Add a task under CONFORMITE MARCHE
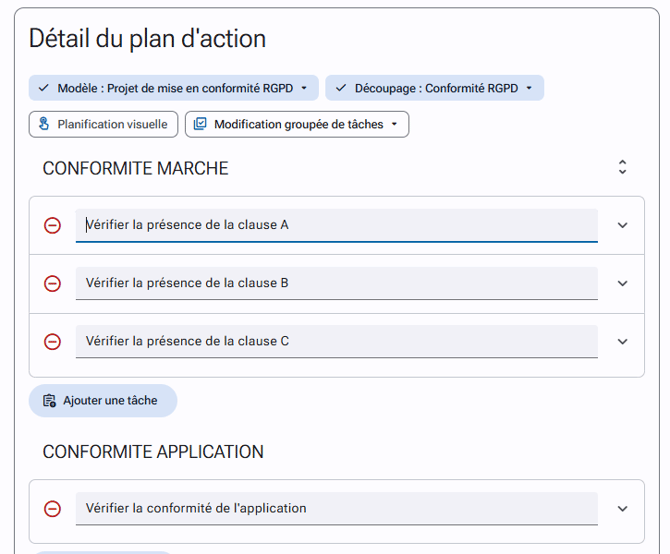The height and width of the screenshot is (554, 670). pyautogui.click(x=103, y=401)
